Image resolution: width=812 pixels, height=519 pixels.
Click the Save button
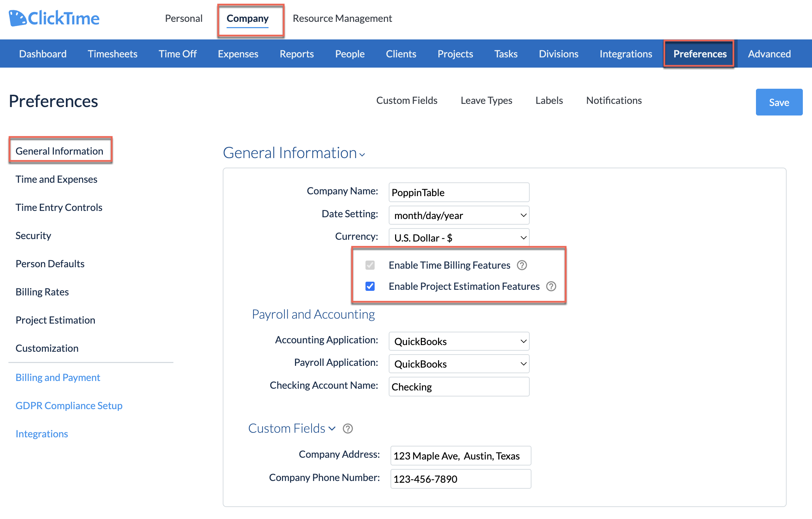click(779, 102)
